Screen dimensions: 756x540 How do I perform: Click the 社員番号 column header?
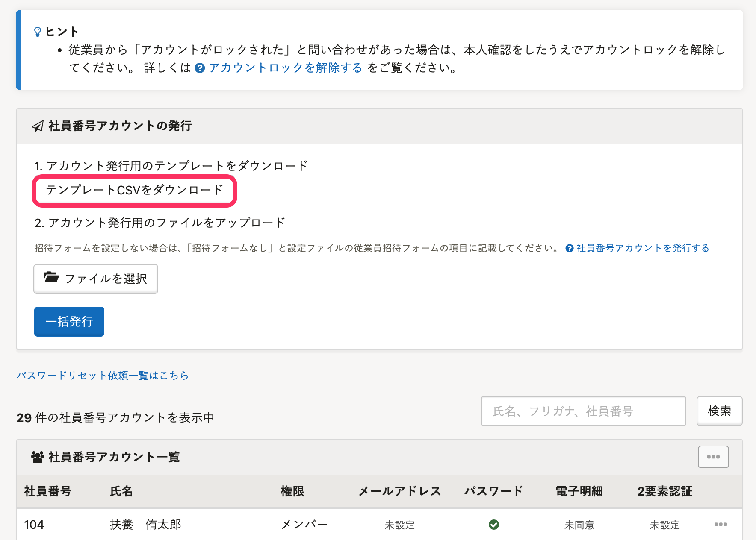(48, 491)
